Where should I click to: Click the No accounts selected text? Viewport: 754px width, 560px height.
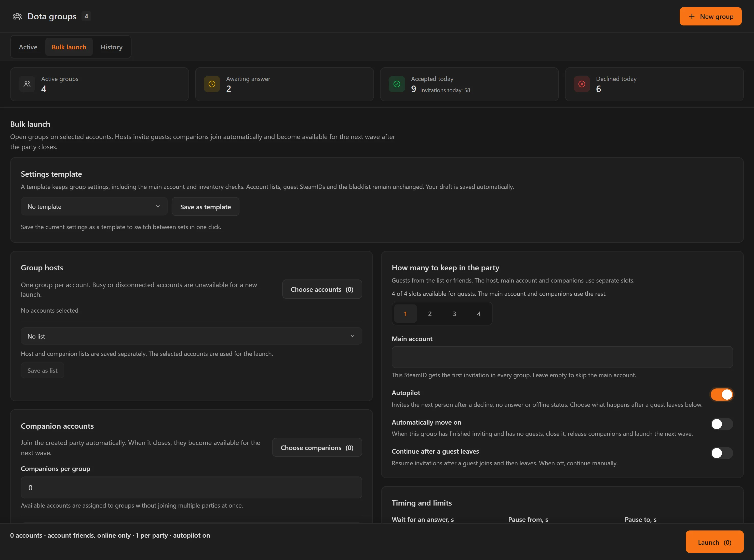tap(49, 311)
